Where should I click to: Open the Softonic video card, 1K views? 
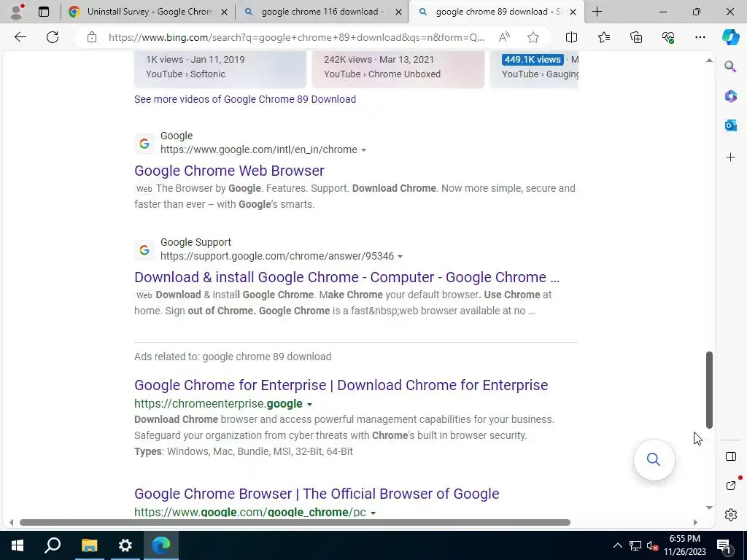[220, 69]
